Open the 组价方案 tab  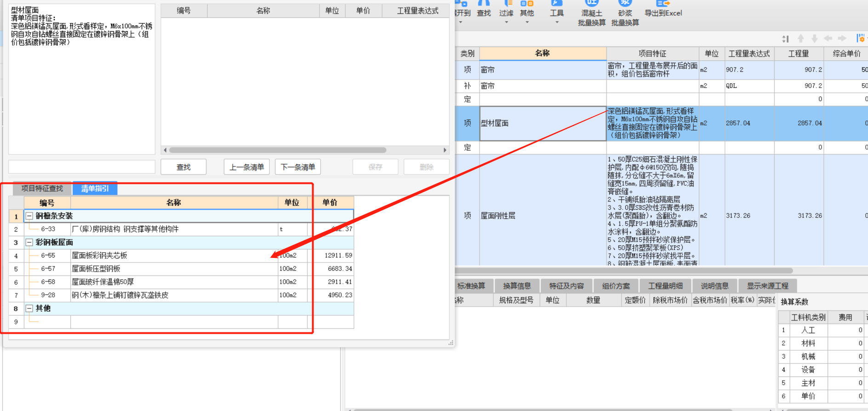616,286
